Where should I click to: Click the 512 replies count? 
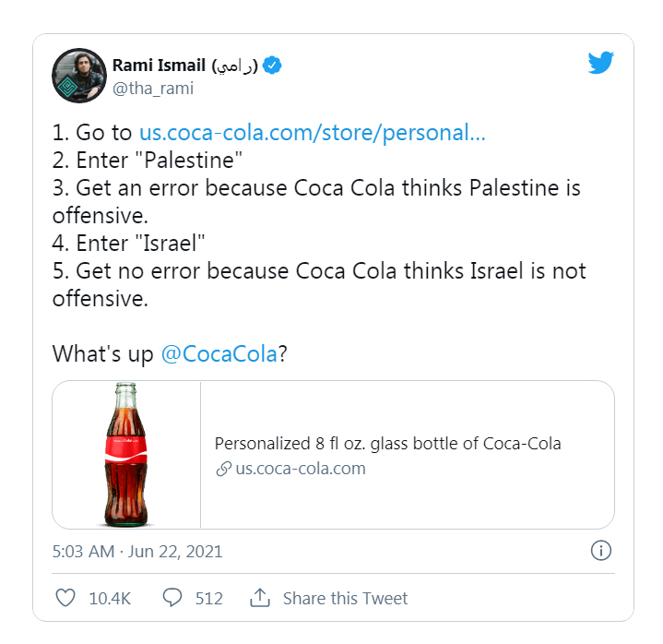(x=209, y=598)
